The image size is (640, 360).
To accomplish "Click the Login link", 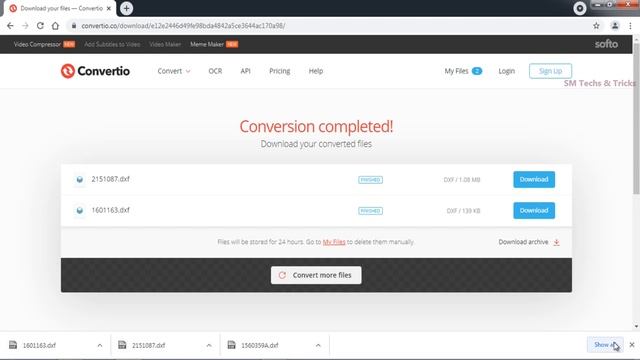I will (x=507, y=71).
